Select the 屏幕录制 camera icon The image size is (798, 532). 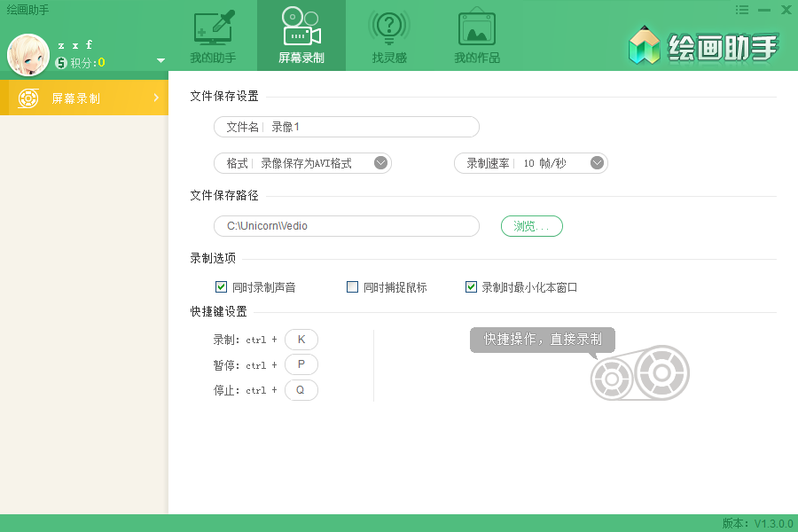coord(300,28)
